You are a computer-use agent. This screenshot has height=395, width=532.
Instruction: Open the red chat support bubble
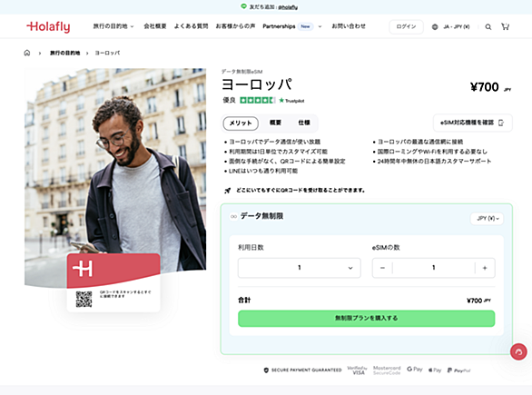pyautogui.click(x=518, y=352)
